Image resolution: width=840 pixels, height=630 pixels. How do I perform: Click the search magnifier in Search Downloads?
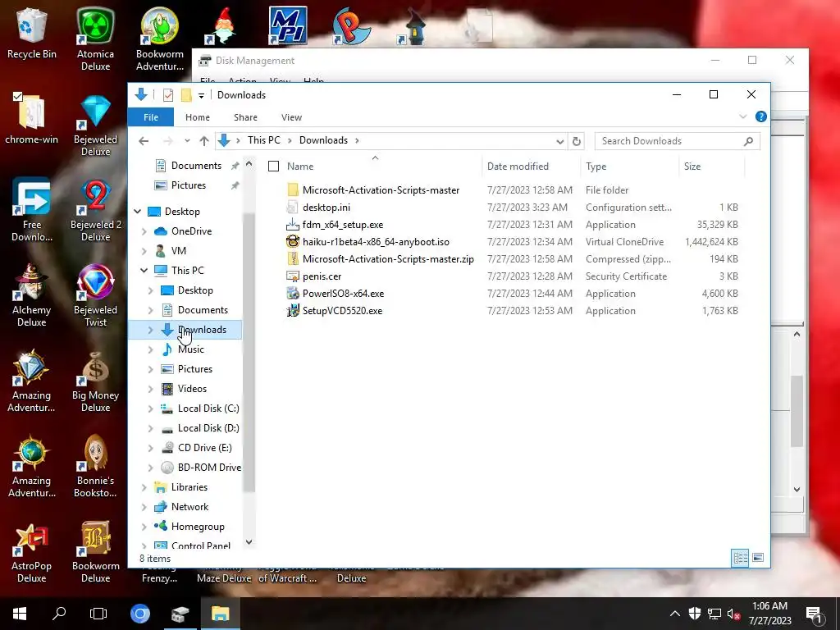pos(748,141)
